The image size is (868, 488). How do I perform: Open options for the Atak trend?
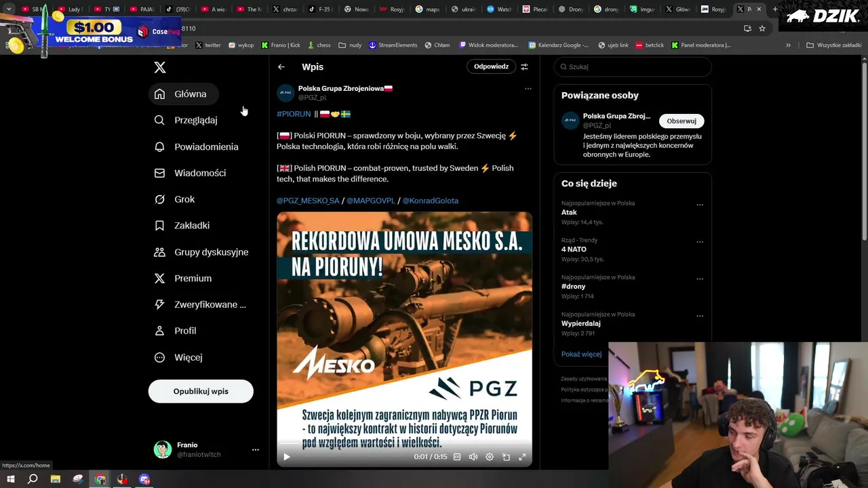point(700,205)
